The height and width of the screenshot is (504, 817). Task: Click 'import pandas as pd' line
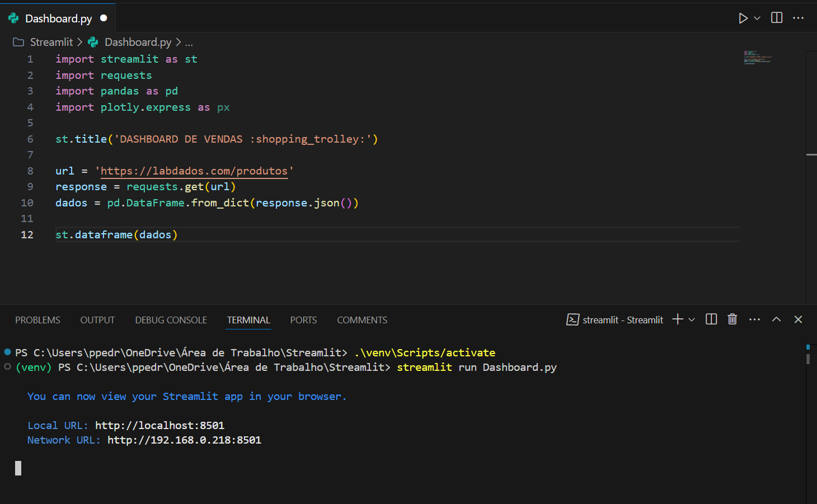(x=116, y=91)
